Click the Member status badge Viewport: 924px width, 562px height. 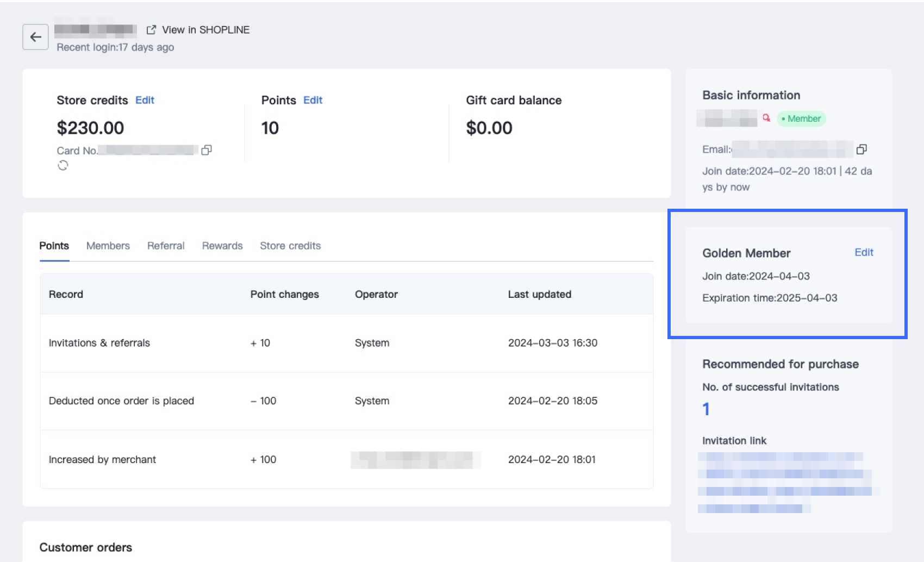click(801, 118)
